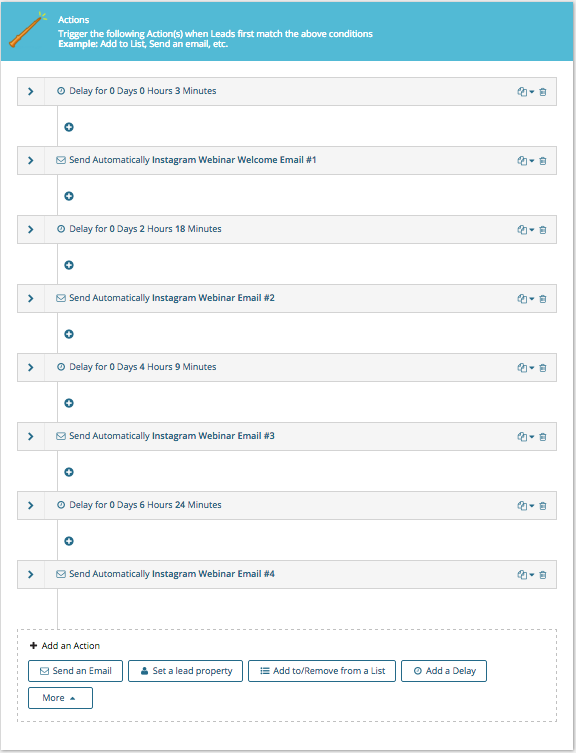The width and height of the screenshot is (576, 753).
Task: Click Set a lead property button
Action: (185, 671)
